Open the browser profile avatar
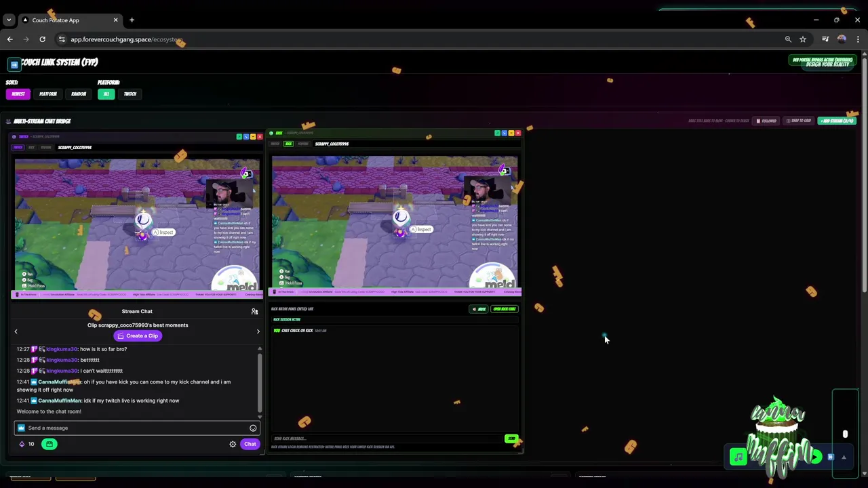Image resolution: width=868 pixels, height=488 pixels. click(x=842, y=39)
